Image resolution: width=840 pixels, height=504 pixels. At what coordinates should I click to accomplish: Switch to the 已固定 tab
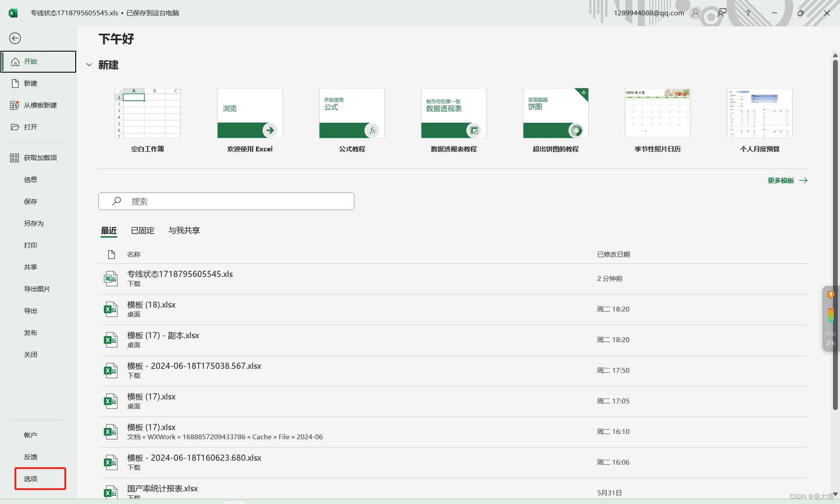click(x=143, y=231)
